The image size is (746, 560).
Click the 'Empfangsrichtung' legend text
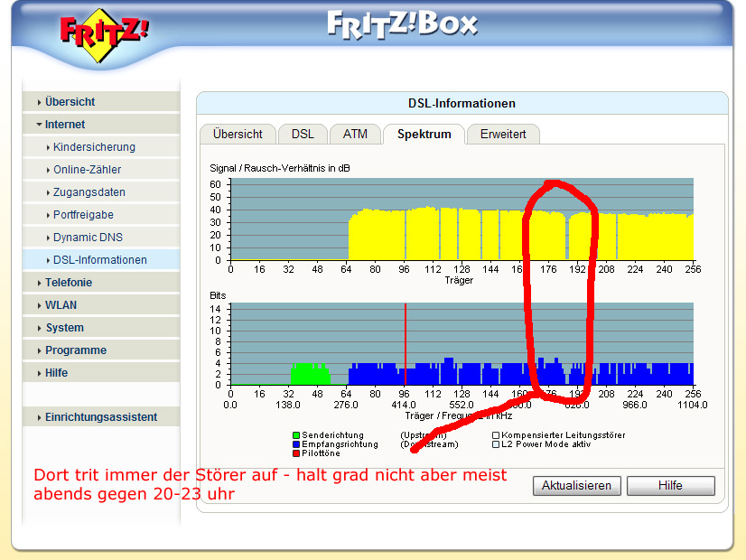click(x=340, y=444)
